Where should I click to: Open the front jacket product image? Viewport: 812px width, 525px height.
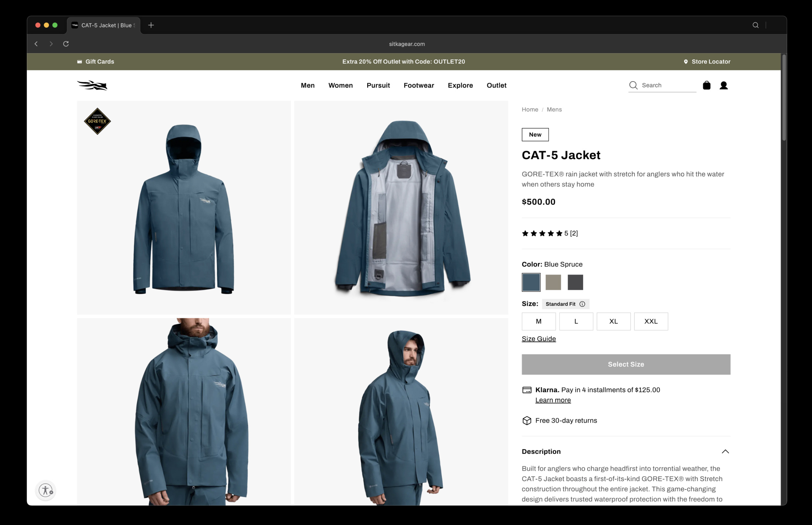click(183, 207)
